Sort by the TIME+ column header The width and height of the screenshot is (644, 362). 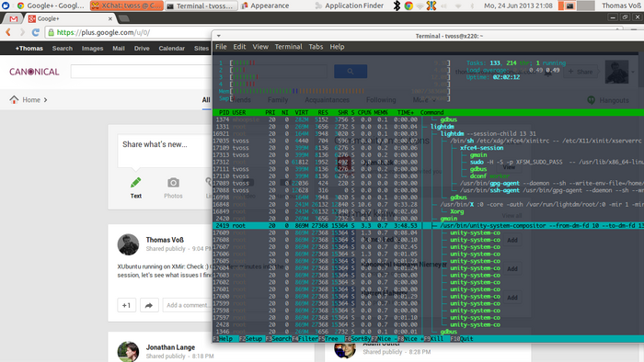coord(406,112)
